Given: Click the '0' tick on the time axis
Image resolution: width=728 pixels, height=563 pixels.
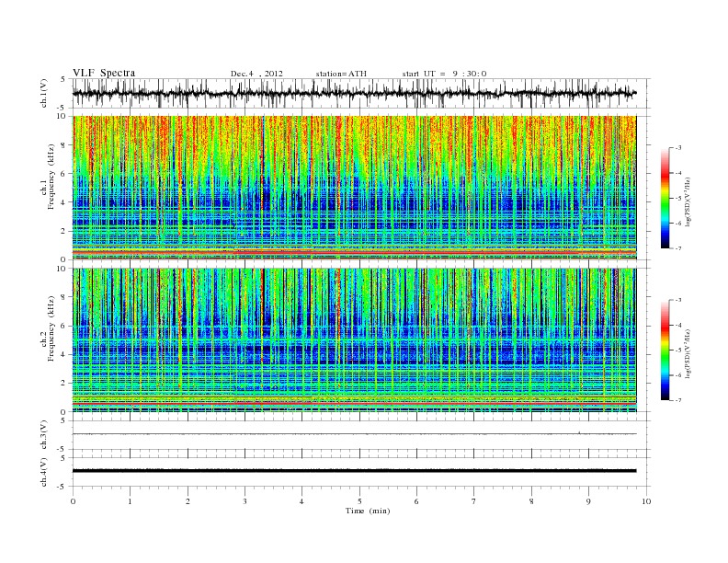Looking at the screenshot, I should 73,501.
